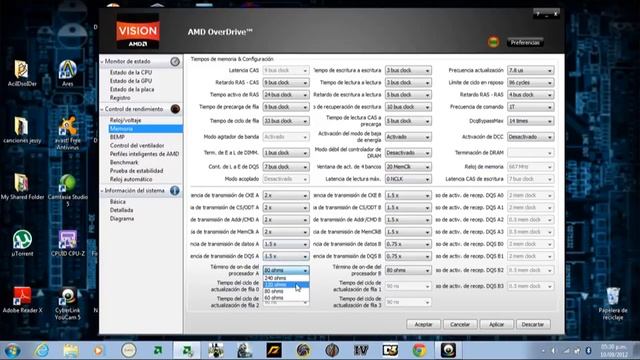Screen dimensions: 640x360
Task: Choose 60 ohms in the open list
Action: 286,298
